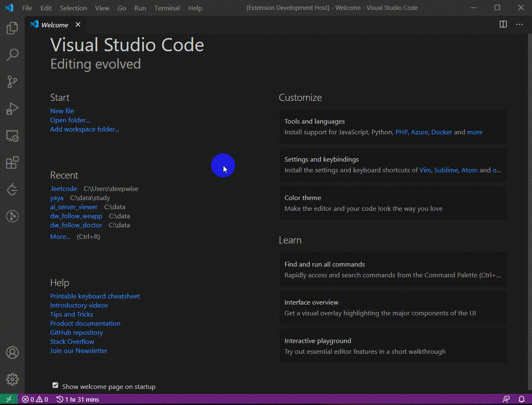Open the Help menu
Screen dimensions: 532x405
[x=195, y=8]
